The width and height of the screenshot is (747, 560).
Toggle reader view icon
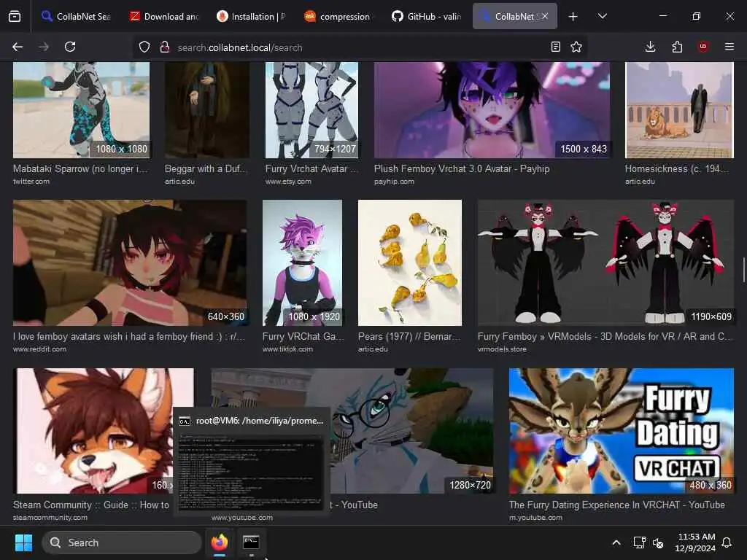click(555, 47)
